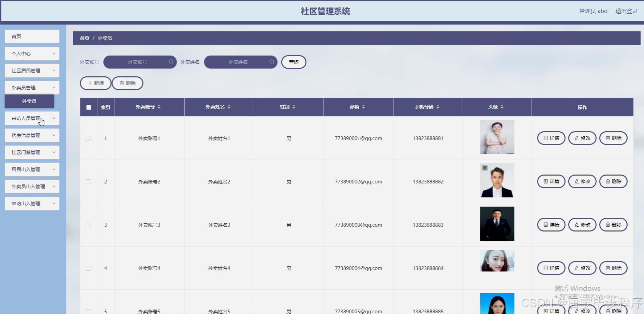Click 删除 for 外卖账号3 row
Image resolution: width=644 pixels, height=314 pixels.
[613, 225]
